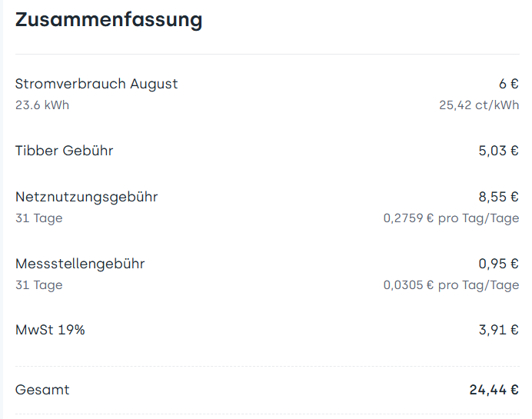Click the Zusammenfassung heading
The image size is (532, 419).
108,21
